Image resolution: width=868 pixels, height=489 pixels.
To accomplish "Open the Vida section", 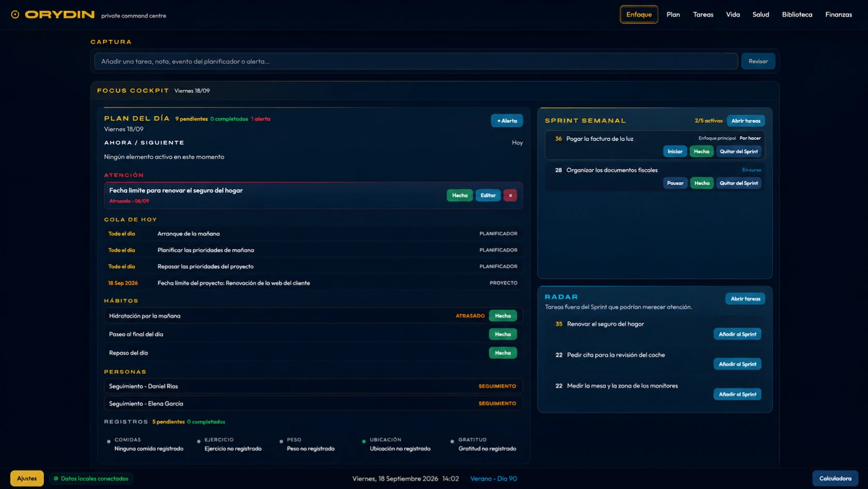I will click(733, 15).
